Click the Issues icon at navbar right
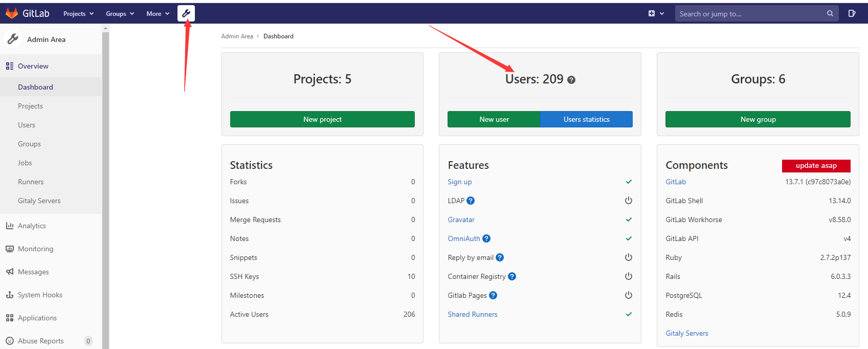This screenshot has width=868, height=349. (852, 14)
